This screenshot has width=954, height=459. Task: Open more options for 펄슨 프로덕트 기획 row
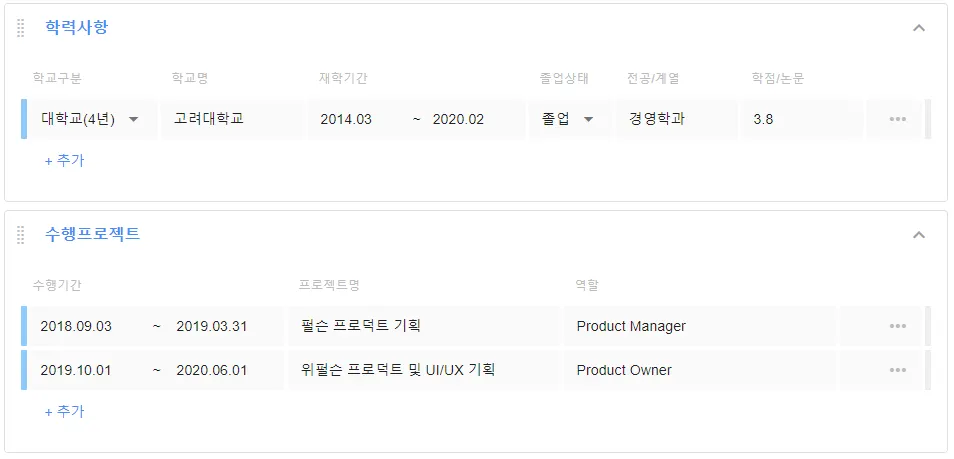(x=897, y=326)
